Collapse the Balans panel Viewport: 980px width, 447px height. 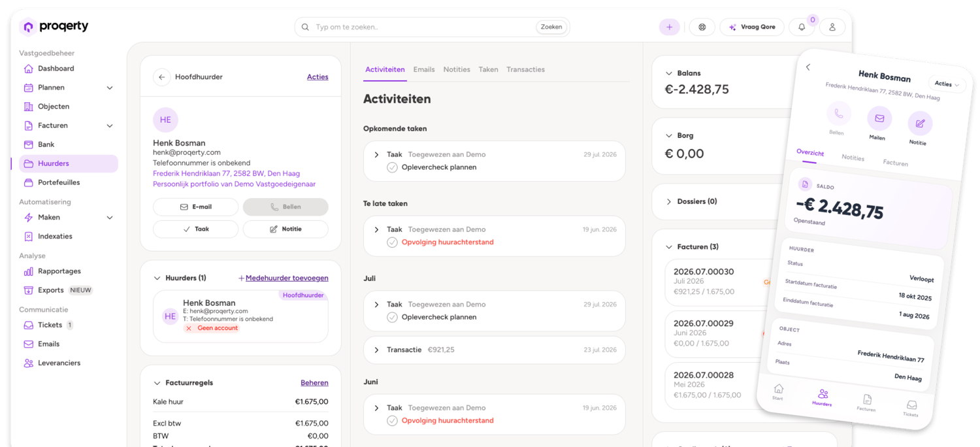click(668, 74)
